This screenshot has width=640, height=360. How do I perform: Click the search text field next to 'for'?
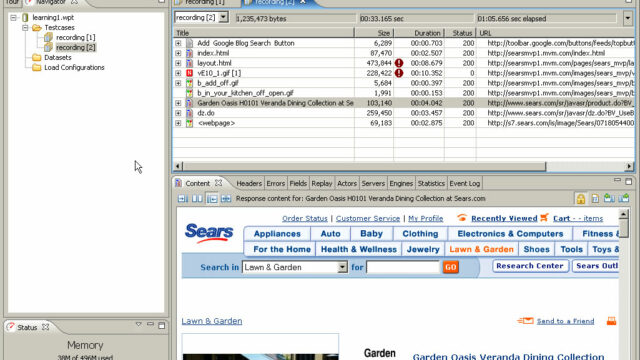tap(403, 267)
